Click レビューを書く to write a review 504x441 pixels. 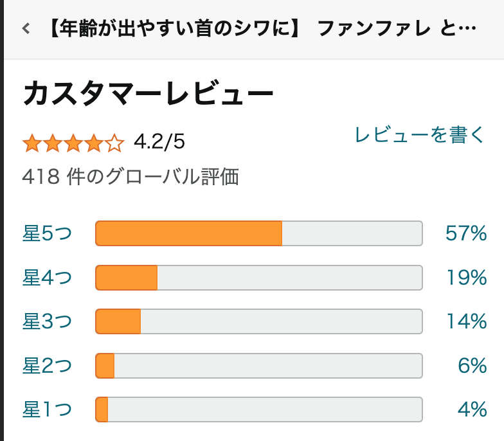point(419,135)
